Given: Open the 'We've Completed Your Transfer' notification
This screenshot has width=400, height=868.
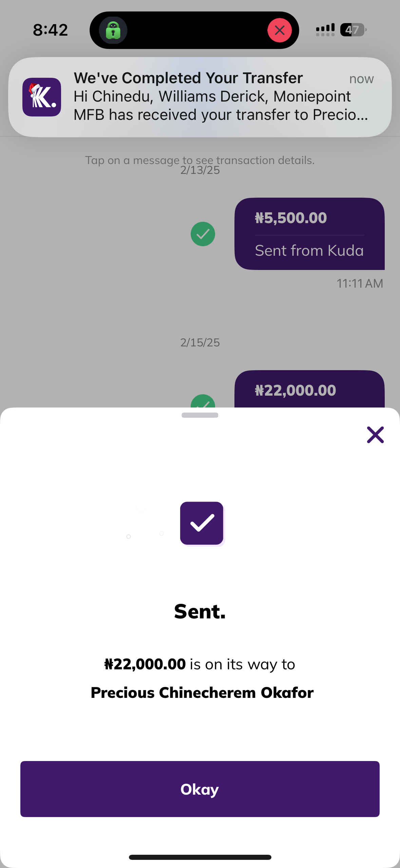Looking at the screenshot, I should pos(210,97).
